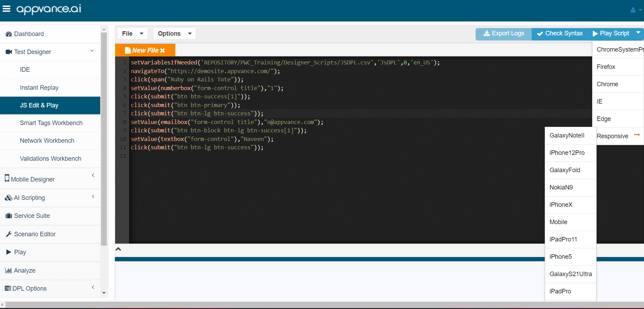Image resolution: width=644 pixels, height=309 pixels.
Task: Expand the output panel with the up chevron
Action: coord(118,249)
